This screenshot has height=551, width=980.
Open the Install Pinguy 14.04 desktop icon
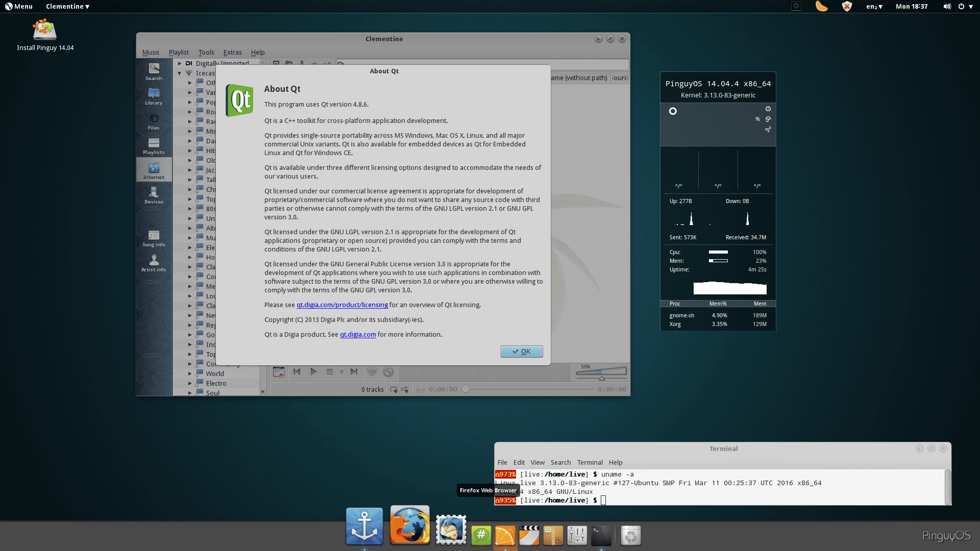click(x=45, y=35)
